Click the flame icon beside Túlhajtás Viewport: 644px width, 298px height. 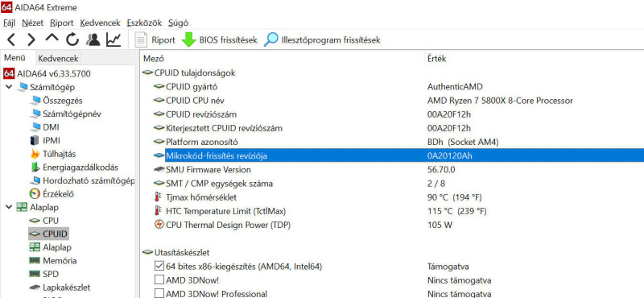[x=35, y=154]
